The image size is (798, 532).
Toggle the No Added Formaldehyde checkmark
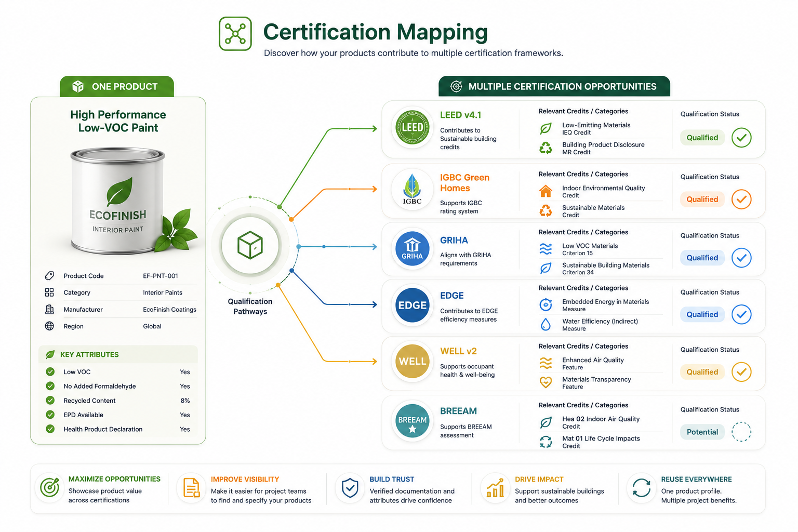50,386
